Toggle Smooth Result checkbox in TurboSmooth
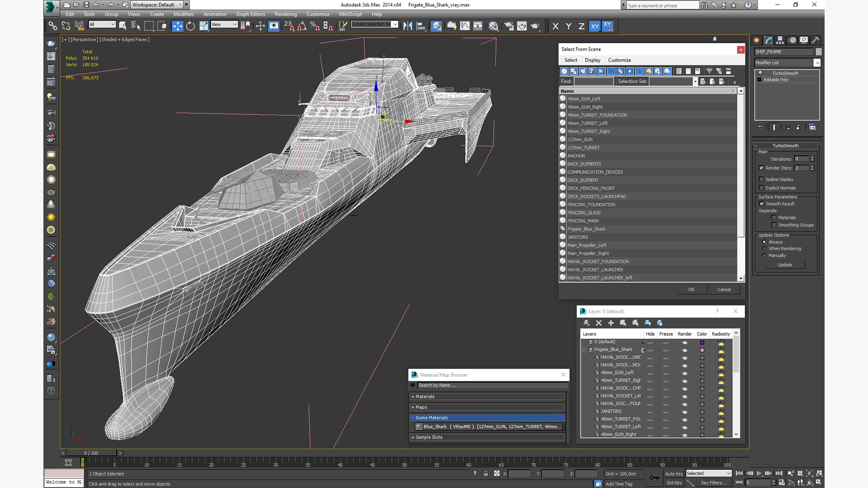The image size is (868, 488). (x=763, y=204)
